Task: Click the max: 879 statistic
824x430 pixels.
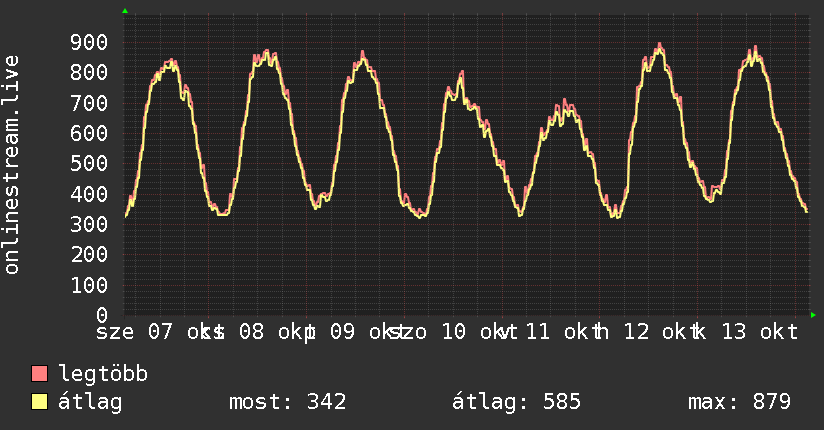Action: tap(739, 402)
